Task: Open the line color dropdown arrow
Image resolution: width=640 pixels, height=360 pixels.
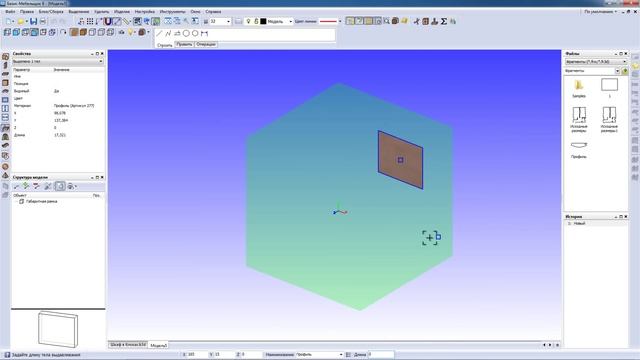Action: click(340, 21)
